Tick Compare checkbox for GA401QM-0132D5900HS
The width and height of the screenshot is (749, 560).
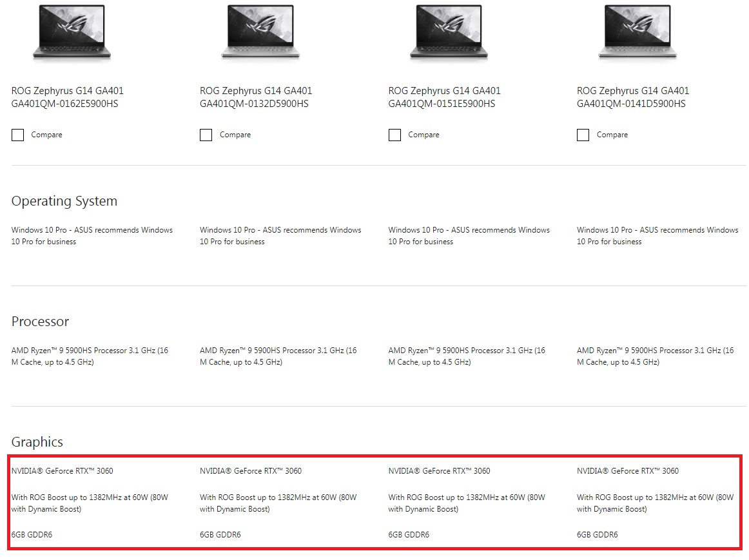coord(206,135)
